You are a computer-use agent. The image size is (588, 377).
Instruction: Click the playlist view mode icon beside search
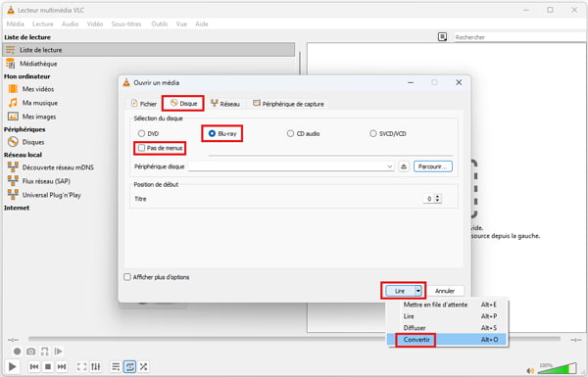coord(443,37)
